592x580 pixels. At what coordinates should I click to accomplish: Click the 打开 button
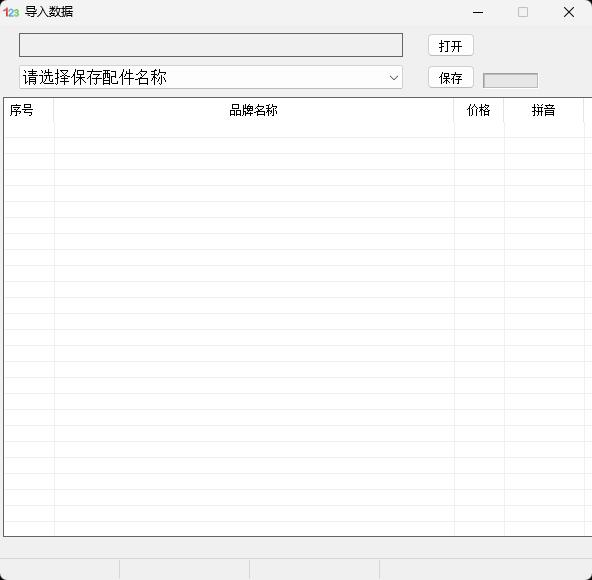(451, 46)
